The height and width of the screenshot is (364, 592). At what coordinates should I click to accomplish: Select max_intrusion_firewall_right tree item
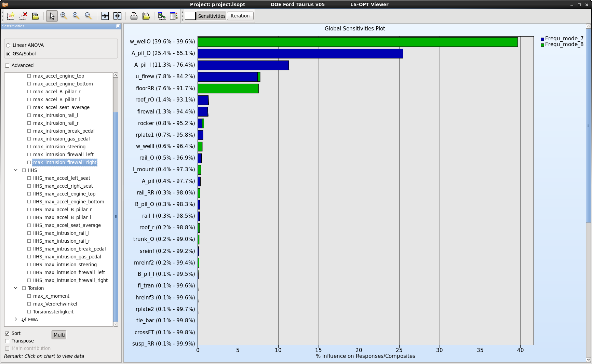[65, 162]
